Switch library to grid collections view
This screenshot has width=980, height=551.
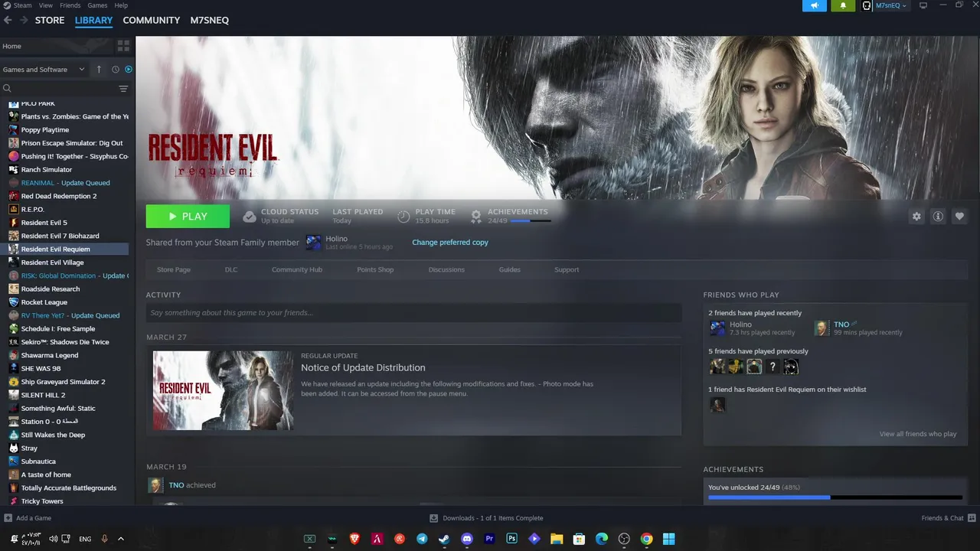(124, 46)
